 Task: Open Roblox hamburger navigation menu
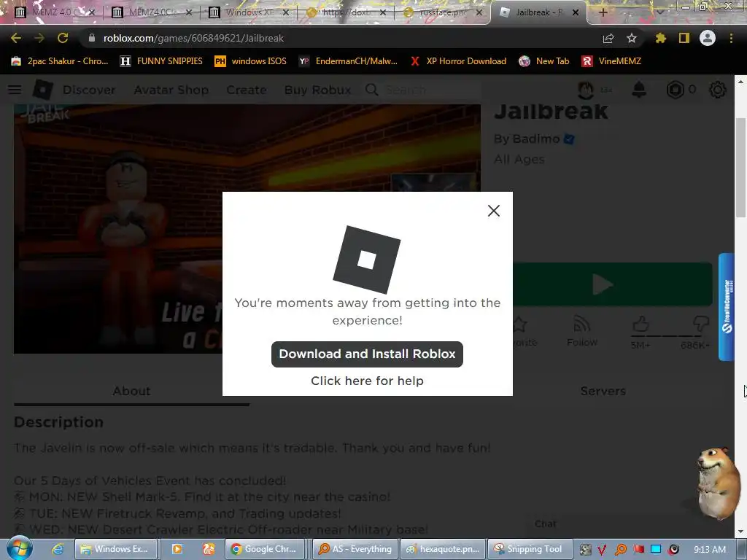click(15, 90)
